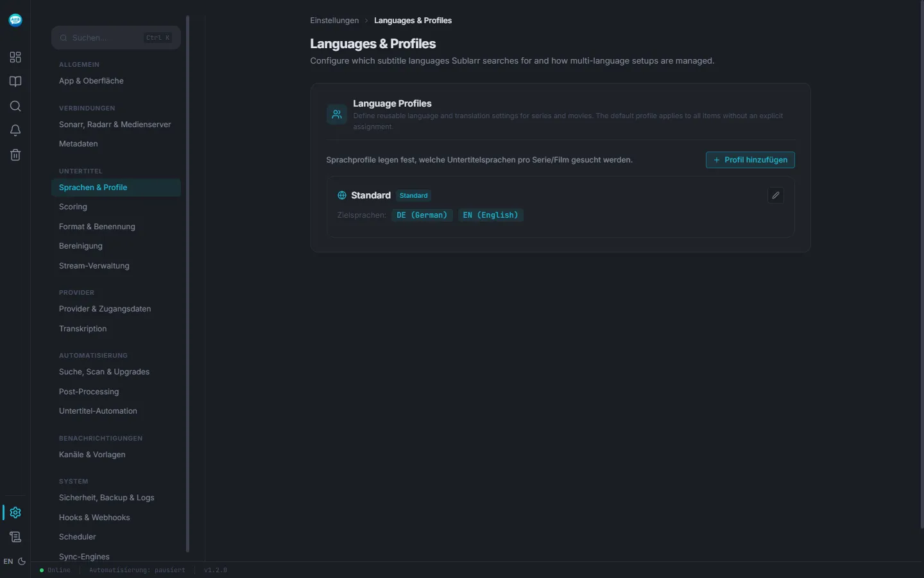
Task: Click Profil hinzufügen button
Action: [750, 160]
